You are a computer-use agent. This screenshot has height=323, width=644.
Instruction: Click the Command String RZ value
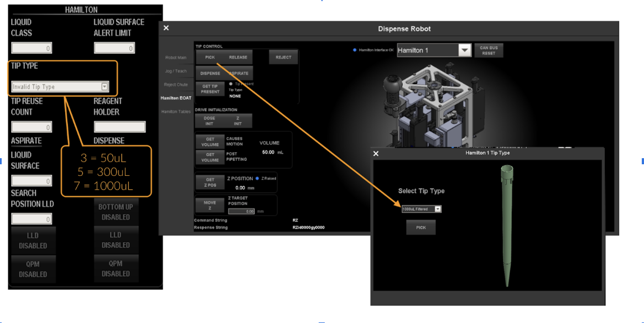click(295, 220)
